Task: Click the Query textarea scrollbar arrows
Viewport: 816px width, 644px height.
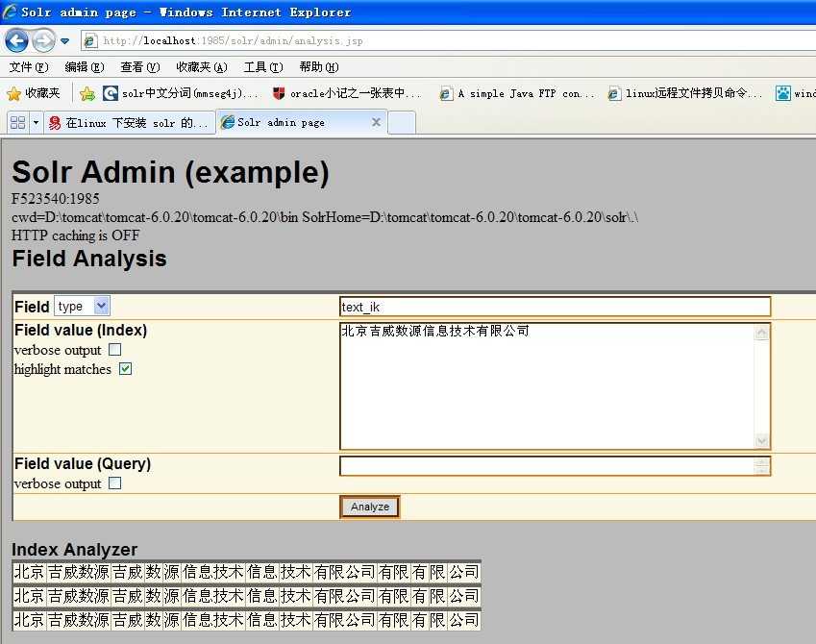Action: (761, 466)
